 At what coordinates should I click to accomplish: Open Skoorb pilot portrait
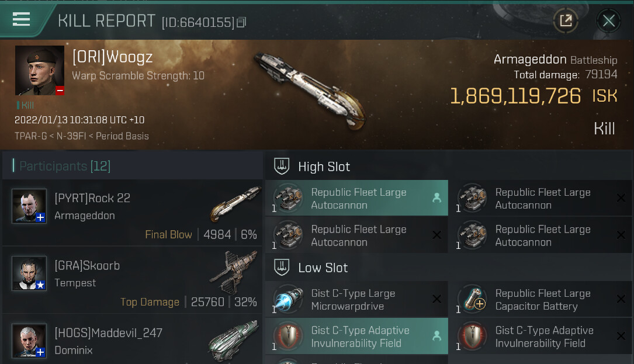coord(29,273)
